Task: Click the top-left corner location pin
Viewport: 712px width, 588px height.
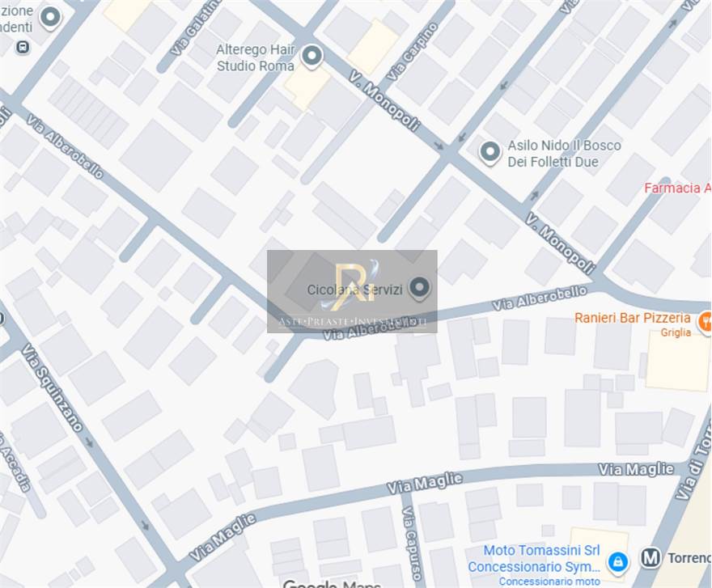Action: [x=50, y=18]
